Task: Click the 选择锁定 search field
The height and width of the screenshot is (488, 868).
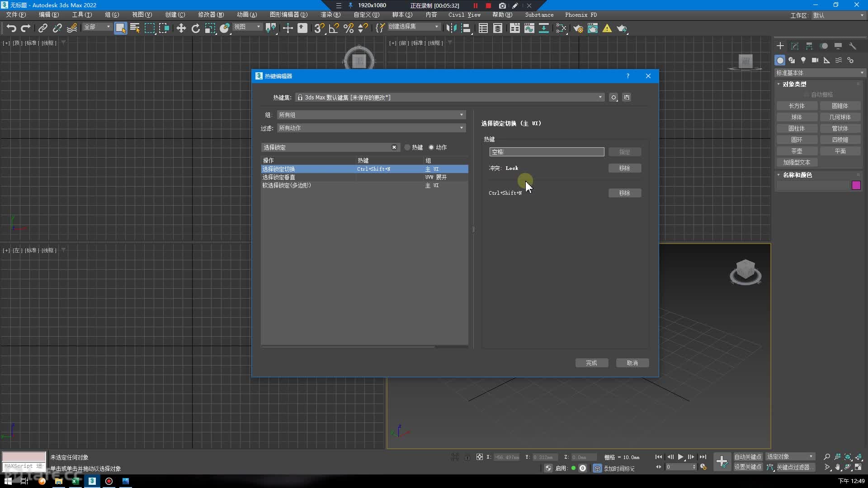Action: pyautogui.click(x=326, y=147)
